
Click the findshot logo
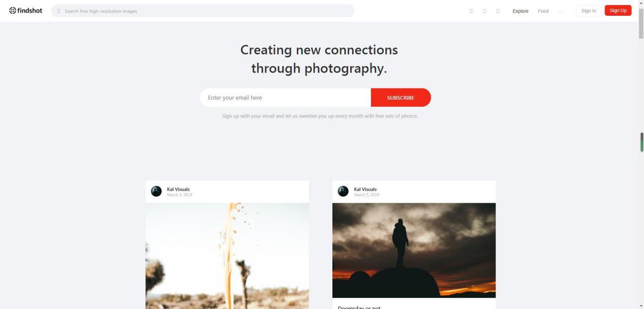[25, 11]
